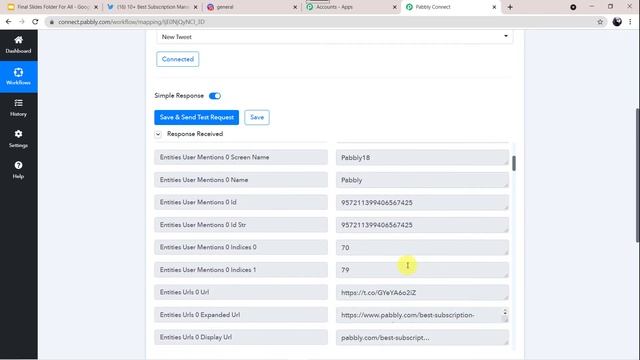Screen dimensions: 640x360
Task: Click the Connected button
Action: pos(178,59)
